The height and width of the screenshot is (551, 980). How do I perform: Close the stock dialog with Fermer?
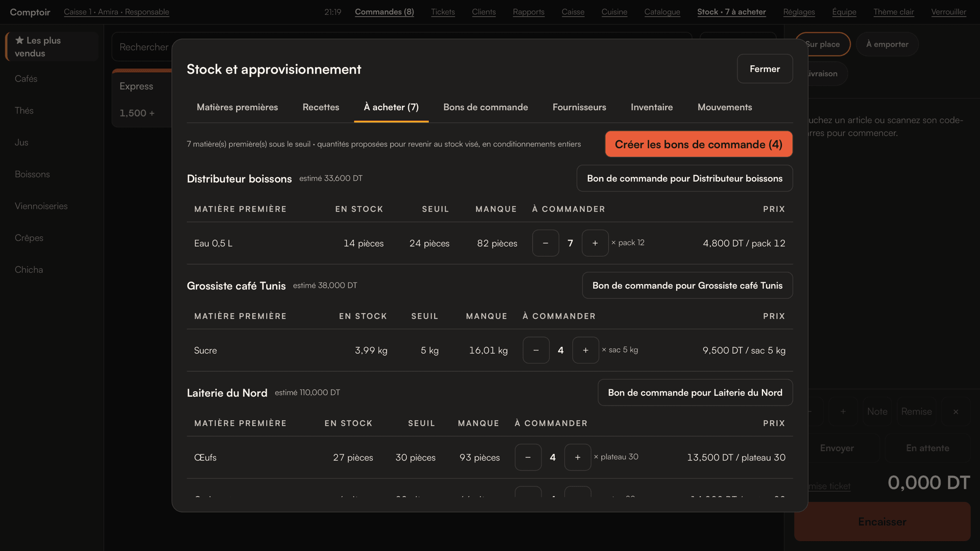[x=764, y=69]
